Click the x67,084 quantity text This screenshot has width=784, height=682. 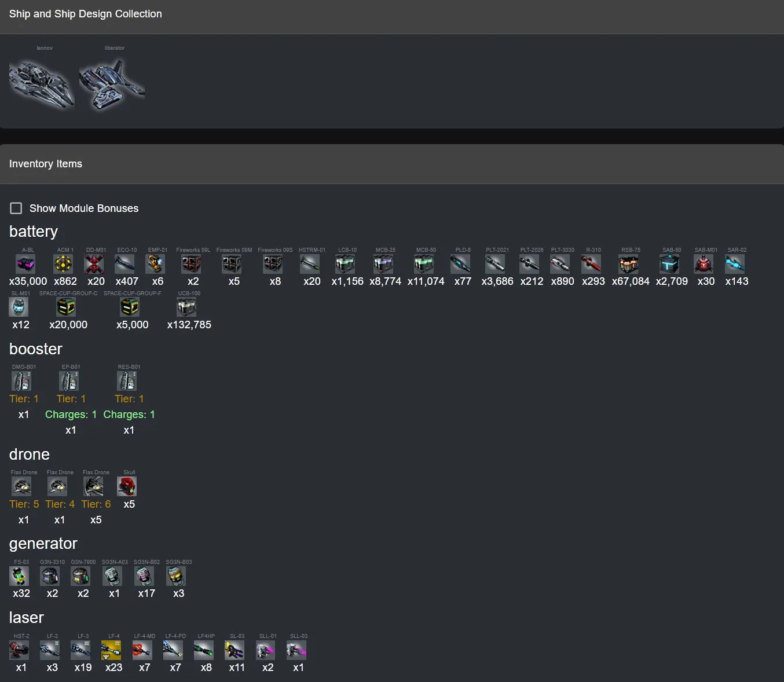631,281
